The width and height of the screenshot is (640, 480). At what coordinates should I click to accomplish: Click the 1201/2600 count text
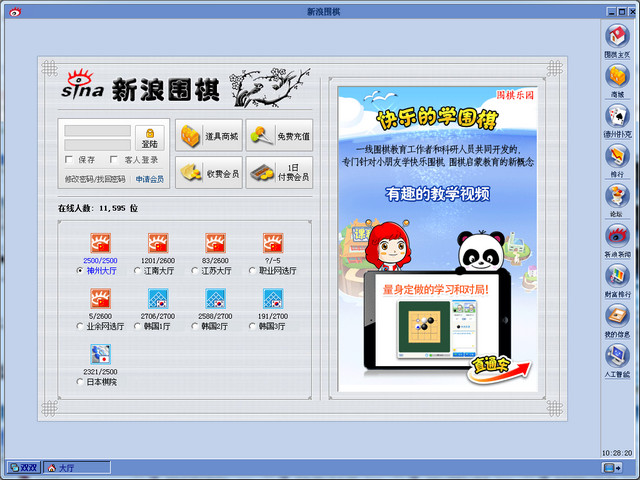(x=158, y=260)
